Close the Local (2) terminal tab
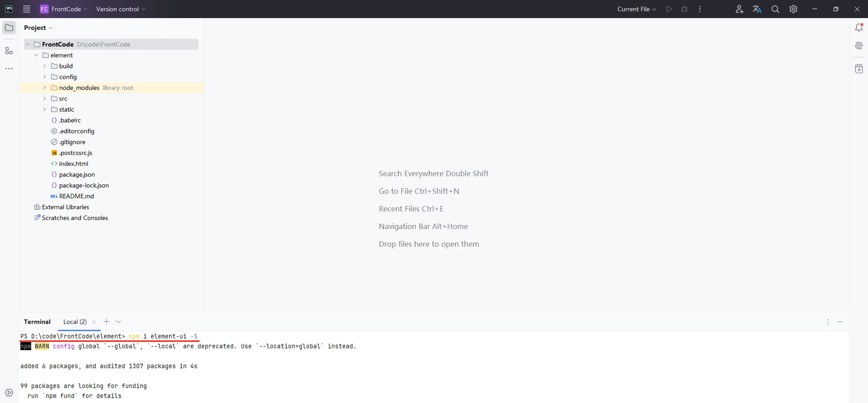This screenshot has width=868, height=403. (94, 322)
